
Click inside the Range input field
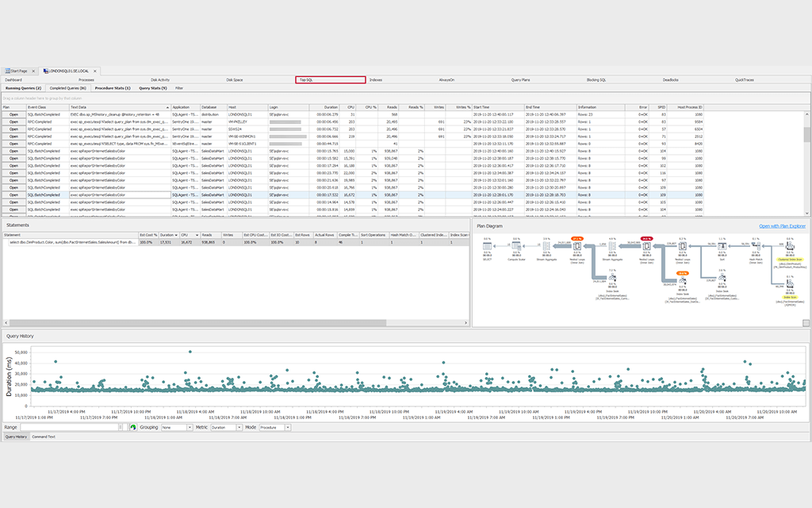coord(68,426)
